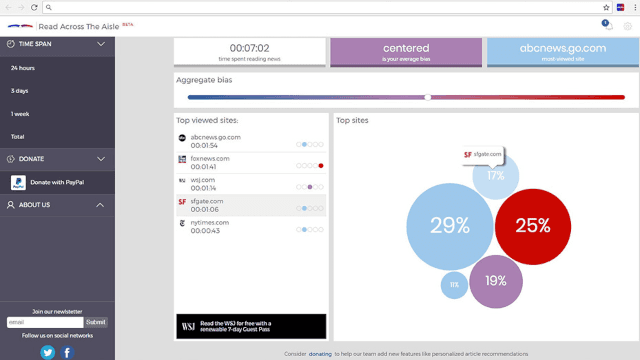Screen dimensions: 640x360
Task: Open the Twitter social icon
Action: pyautogui.click(x=48, y=352)
